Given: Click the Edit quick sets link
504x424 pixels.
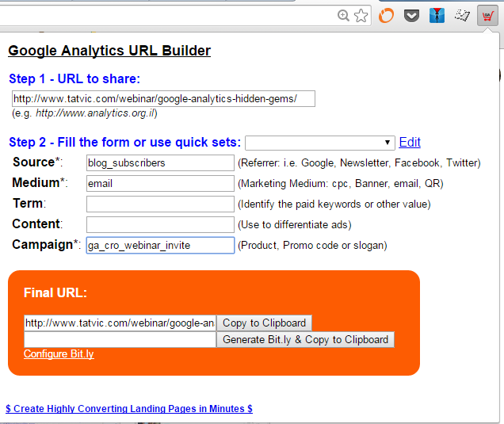Looking at the screenshot, I should click(410, 142).
